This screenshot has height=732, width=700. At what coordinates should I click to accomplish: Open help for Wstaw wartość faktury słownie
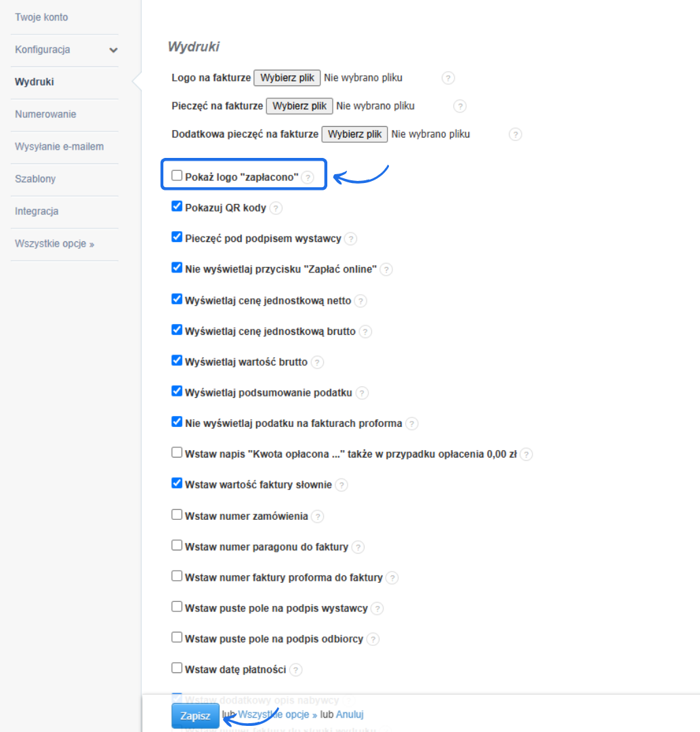click(x=342, y=485)
